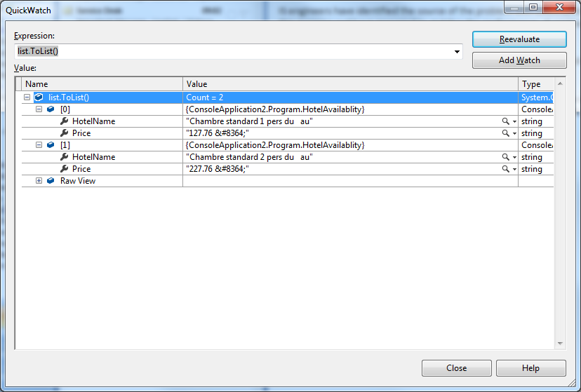
Task: Click the blue cube icon for [1]
Action: (x=51, y=144)
